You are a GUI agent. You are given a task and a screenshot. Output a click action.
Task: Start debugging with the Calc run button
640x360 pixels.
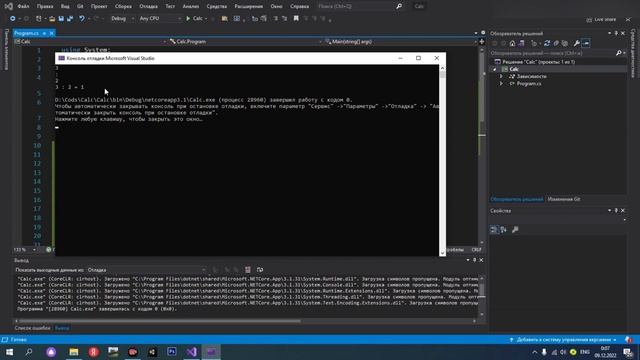(195, 18)
